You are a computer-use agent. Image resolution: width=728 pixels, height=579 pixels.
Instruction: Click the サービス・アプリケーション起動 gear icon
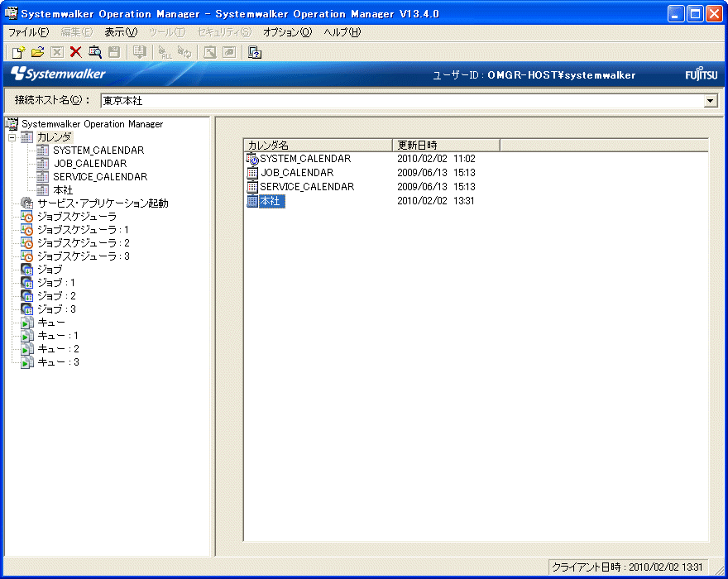point(27,203)
